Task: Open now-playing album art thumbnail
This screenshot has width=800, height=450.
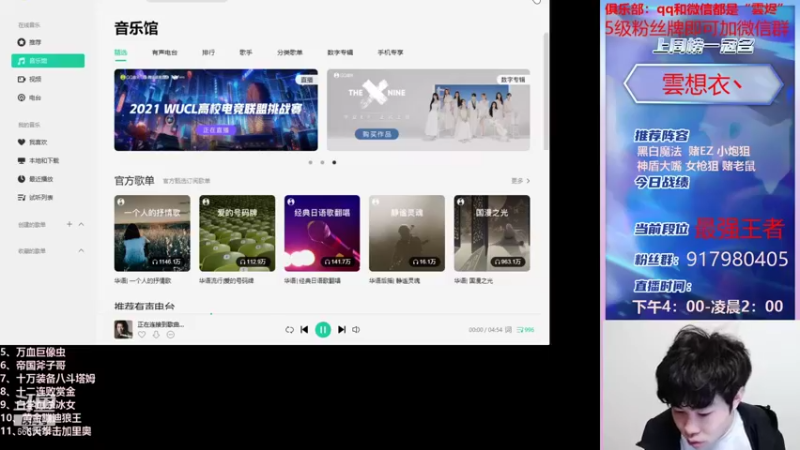Action: click(123, 330)
